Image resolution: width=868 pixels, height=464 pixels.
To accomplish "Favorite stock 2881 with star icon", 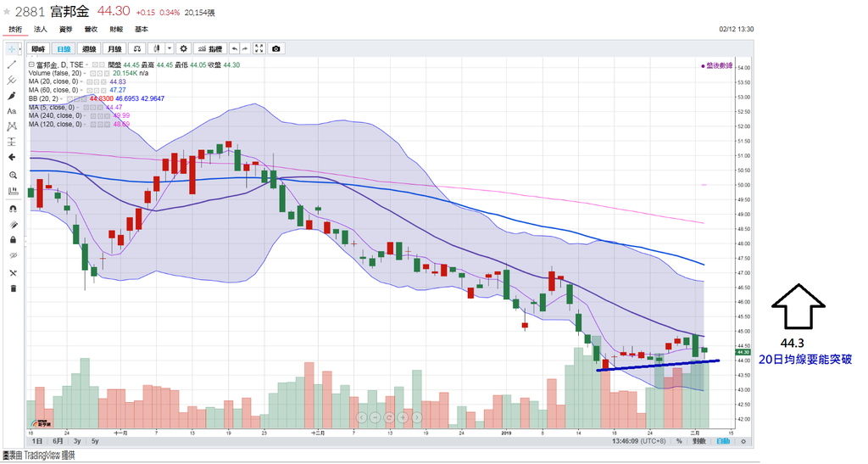I will [7, 11].
